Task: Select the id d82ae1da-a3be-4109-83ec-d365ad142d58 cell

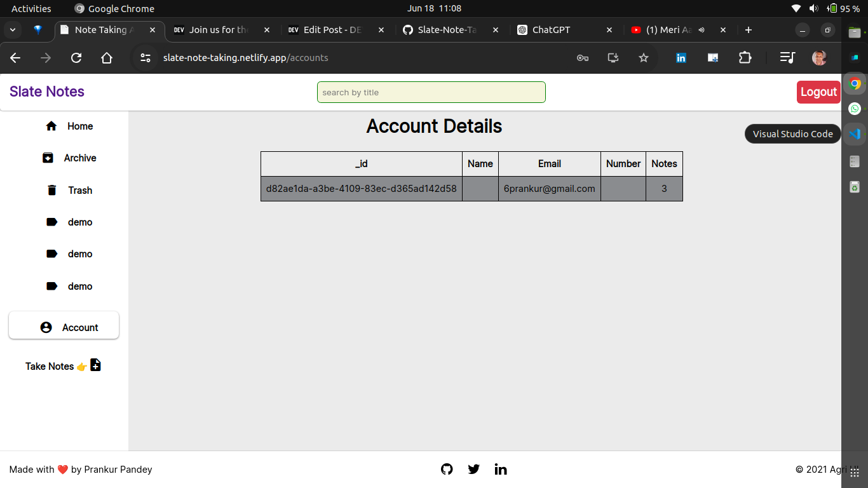Action: (x=362, y=189)
